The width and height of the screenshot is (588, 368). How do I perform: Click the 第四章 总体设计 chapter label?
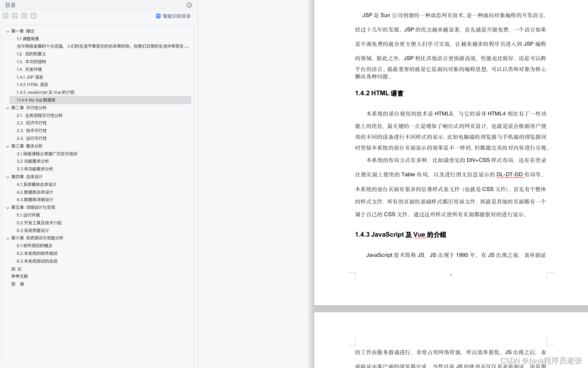[x=27, y=177]
